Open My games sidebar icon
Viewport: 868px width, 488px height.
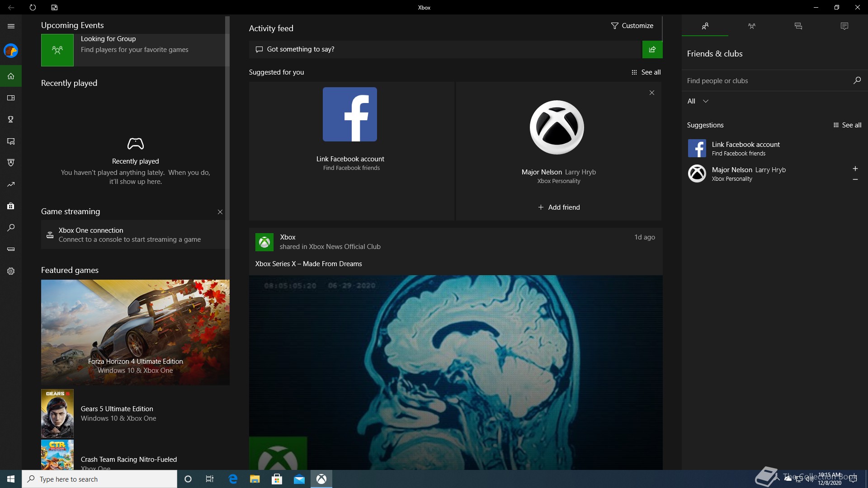coord(11,98)
